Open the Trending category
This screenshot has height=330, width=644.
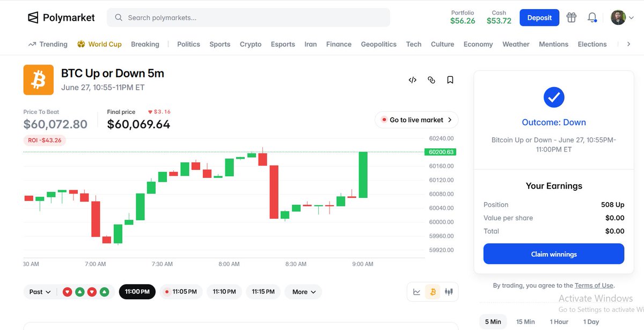[x=48, y=44]
